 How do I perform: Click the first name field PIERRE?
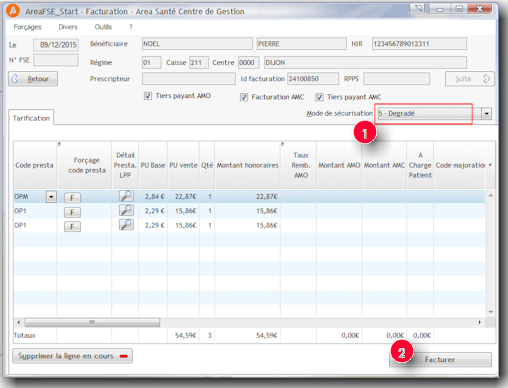[x=301, y=44]
